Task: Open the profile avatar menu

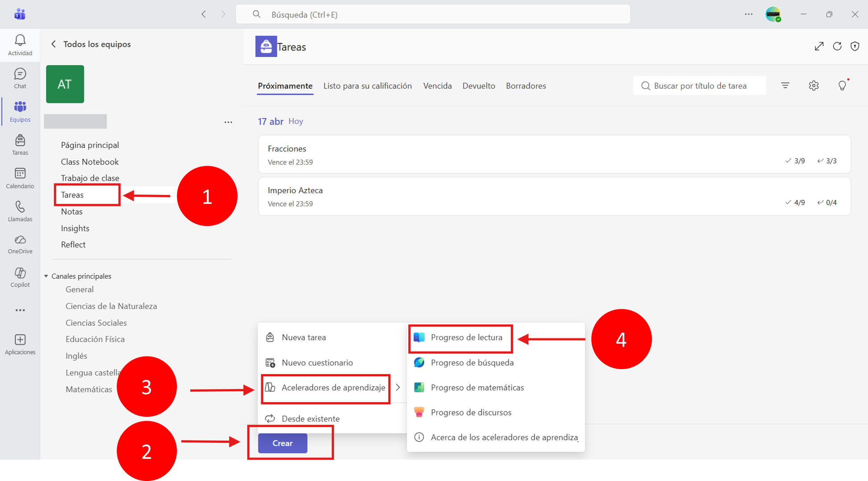Action: (x=774, y=14)
